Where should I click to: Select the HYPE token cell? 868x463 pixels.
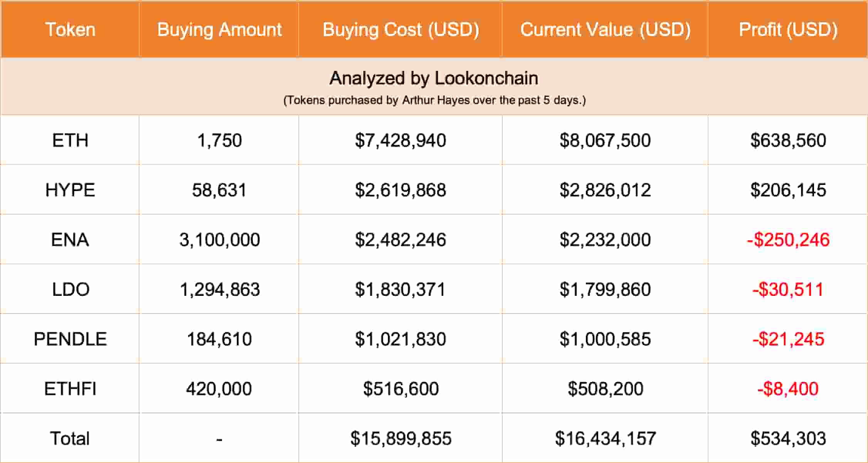[x=70, y=190]
